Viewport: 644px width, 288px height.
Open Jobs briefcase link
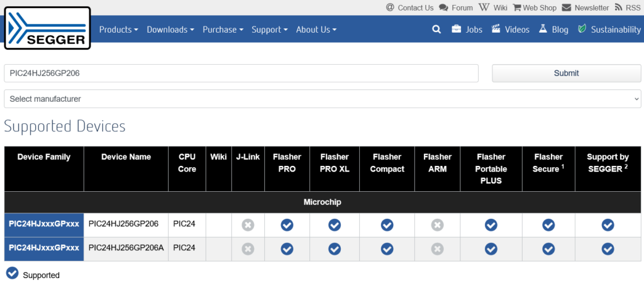pyautogui.click(x=467, y=30)
